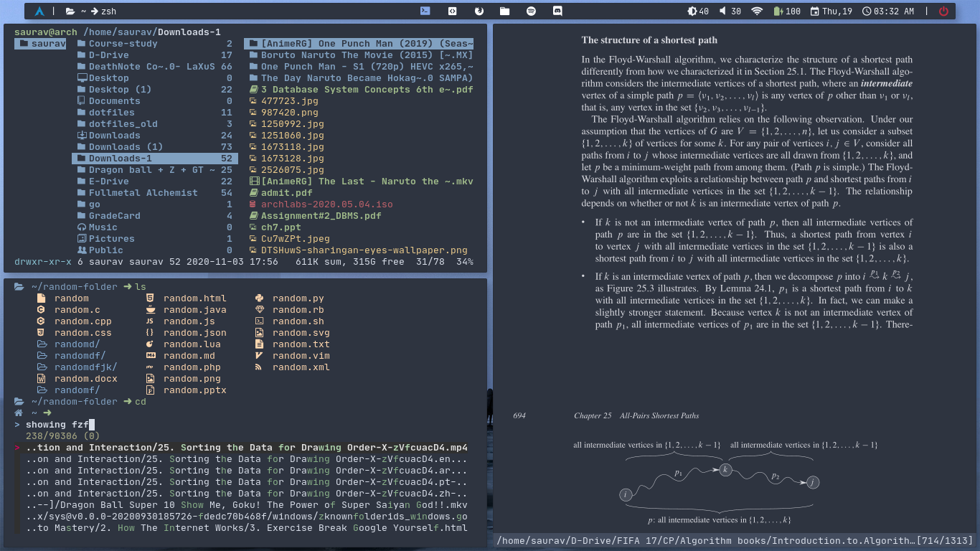Click the k vertex in the path figure
980x551 pixels.
(725, 469)
